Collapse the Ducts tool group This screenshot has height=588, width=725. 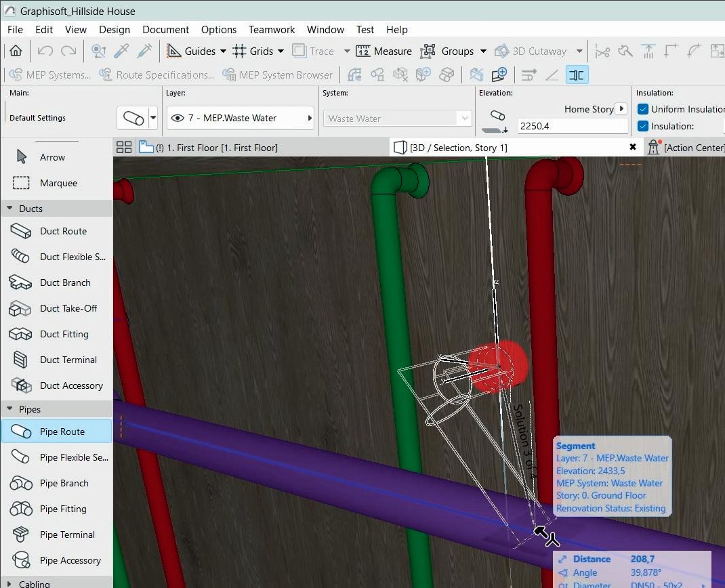click(10, 209)
